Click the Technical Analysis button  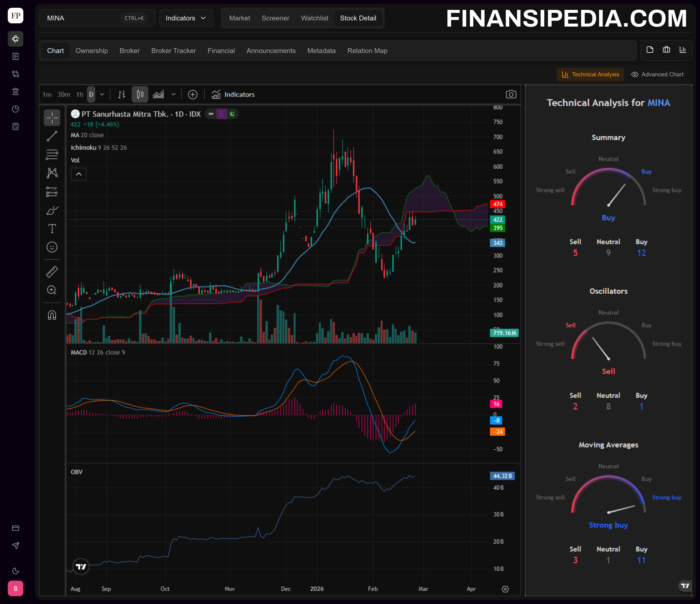(x=590, y=74)
